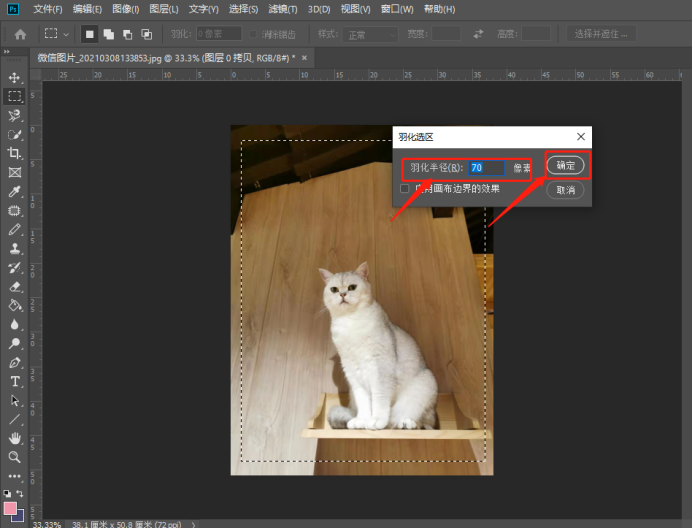Viewport: 692px width, 528px height.
Task: Click the 高度 height input field
Action: (536, 34)
